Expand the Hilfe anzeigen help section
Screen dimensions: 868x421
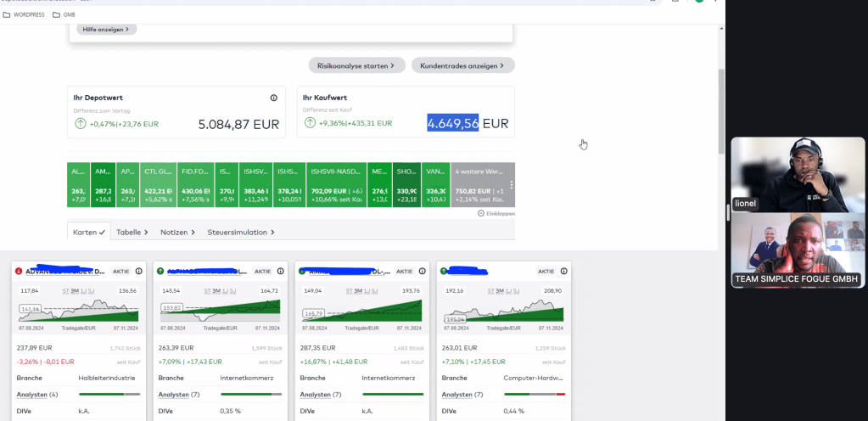click(106, 30)
